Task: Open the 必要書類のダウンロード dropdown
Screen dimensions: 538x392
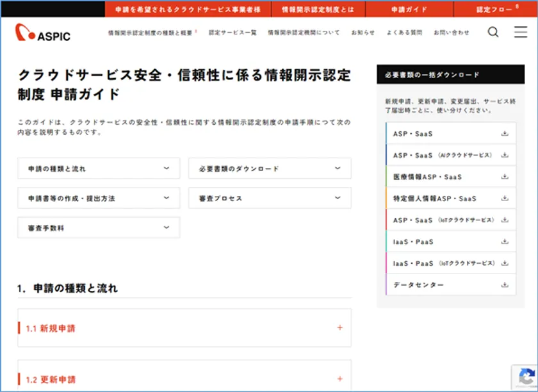Action: (x=270, y=168)
